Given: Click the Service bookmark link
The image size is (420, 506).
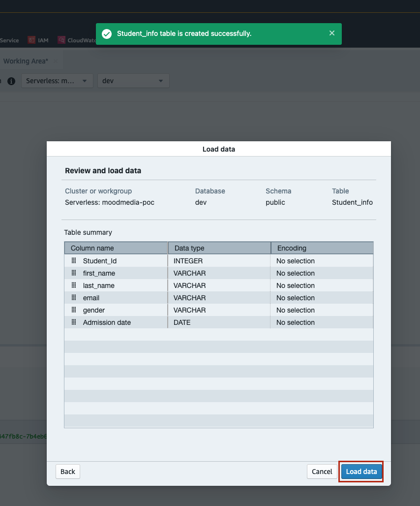Looking at the screenshot, I should coord(9,40).
